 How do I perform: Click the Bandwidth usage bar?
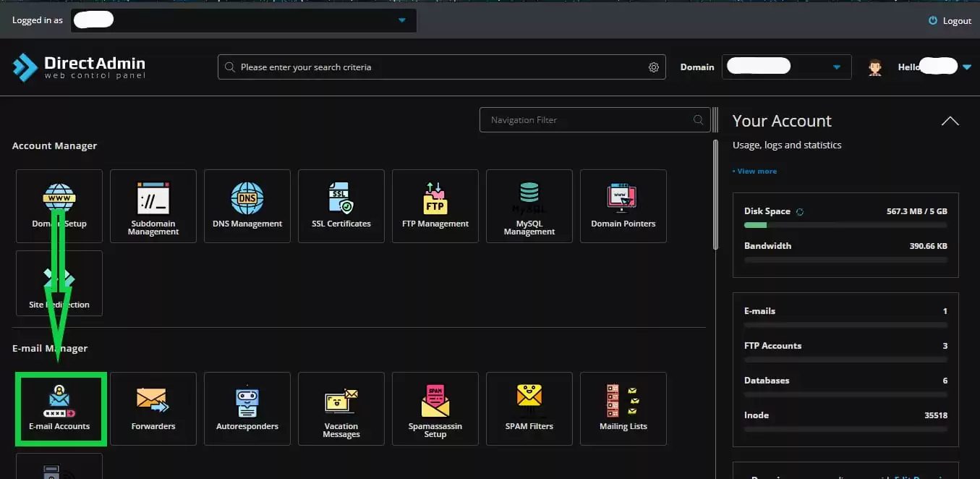845,260
